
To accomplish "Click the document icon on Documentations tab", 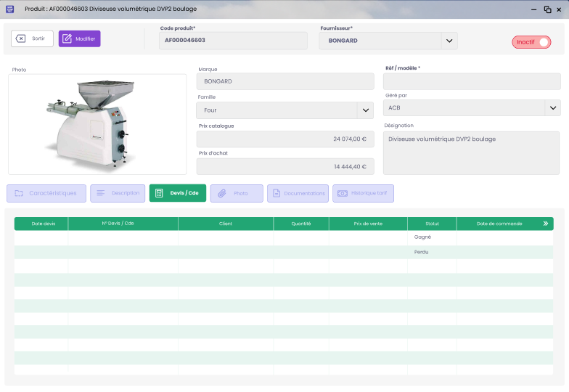I will [x=277, y=193].
